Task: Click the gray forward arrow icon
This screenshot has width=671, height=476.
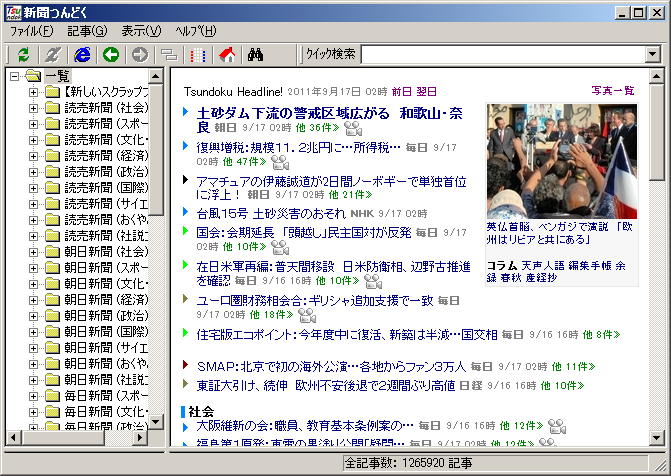Action: click(140, 55)
